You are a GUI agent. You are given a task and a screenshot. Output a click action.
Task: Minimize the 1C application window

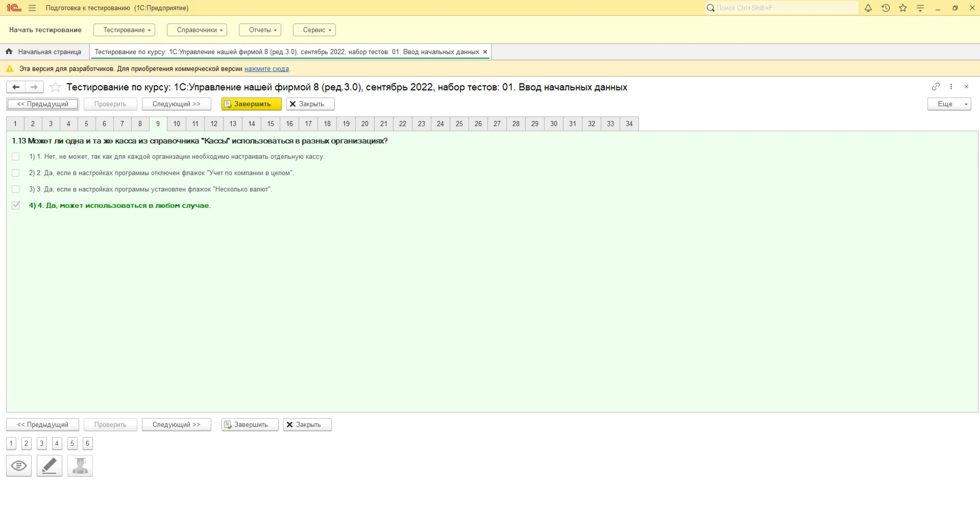[938, 8]
